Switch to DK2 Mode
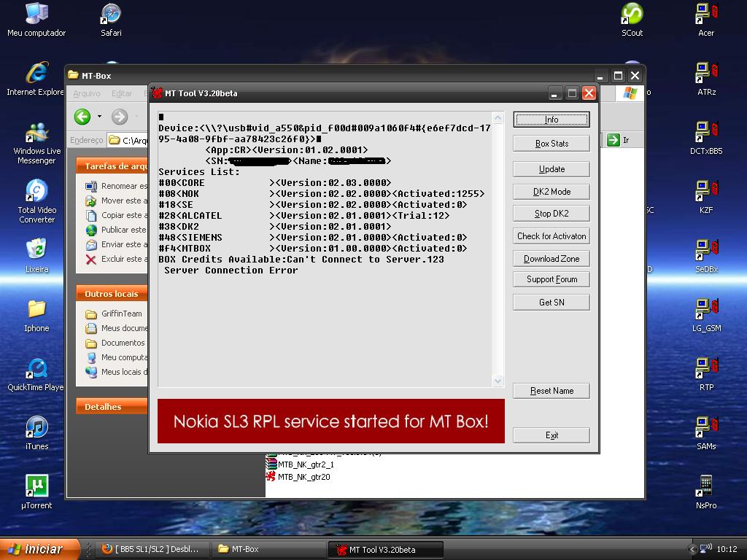The image size is (747, 560). click(x=551, y=192)
